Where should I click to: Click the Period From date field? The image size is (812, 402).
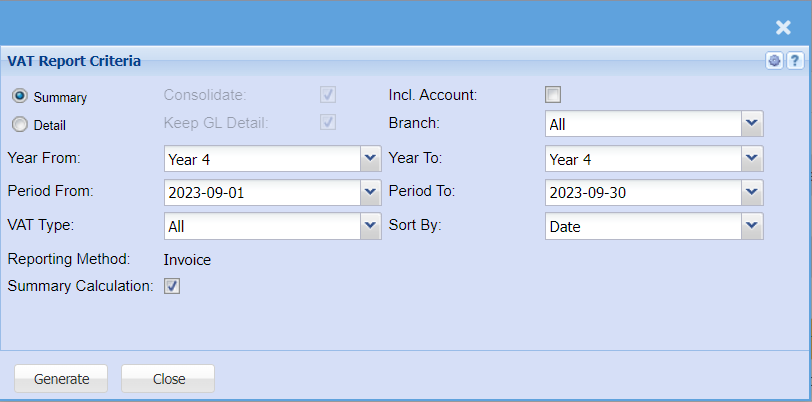point(260,192)
